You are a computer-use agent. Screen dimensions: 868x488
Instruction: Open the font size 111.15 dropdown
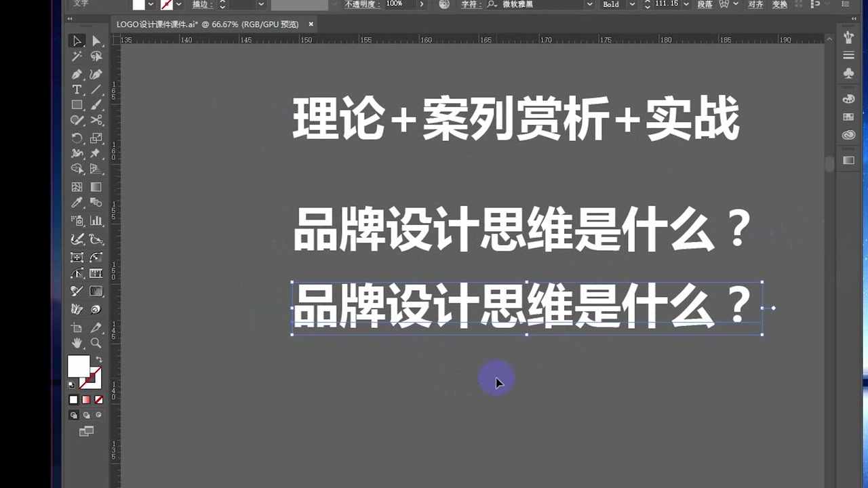coord(687,4)
